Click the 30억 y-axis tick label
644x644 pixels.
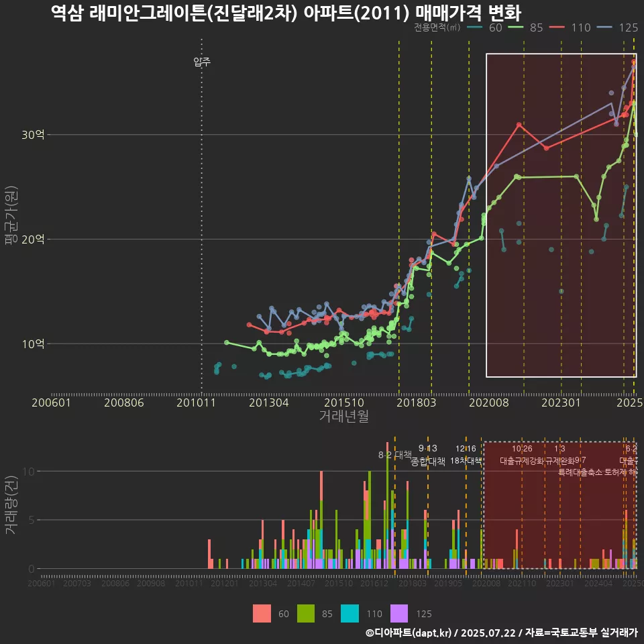(33, 135)
